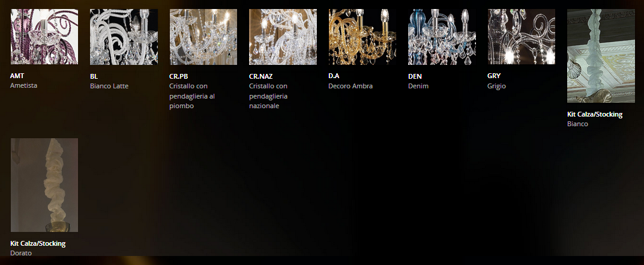Click the AMT code label

tap(17, 76)
